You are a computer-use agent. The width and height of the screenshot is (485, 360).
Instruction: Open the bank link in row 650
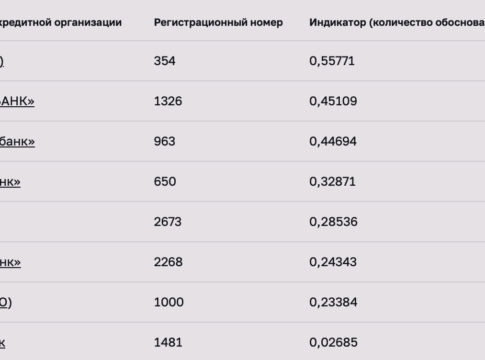pyautogui.click(x=10, y=182)
